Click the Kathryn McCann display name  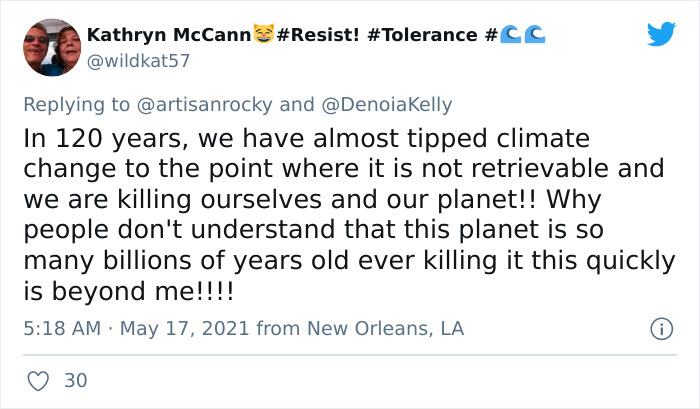tap(168, 35)
